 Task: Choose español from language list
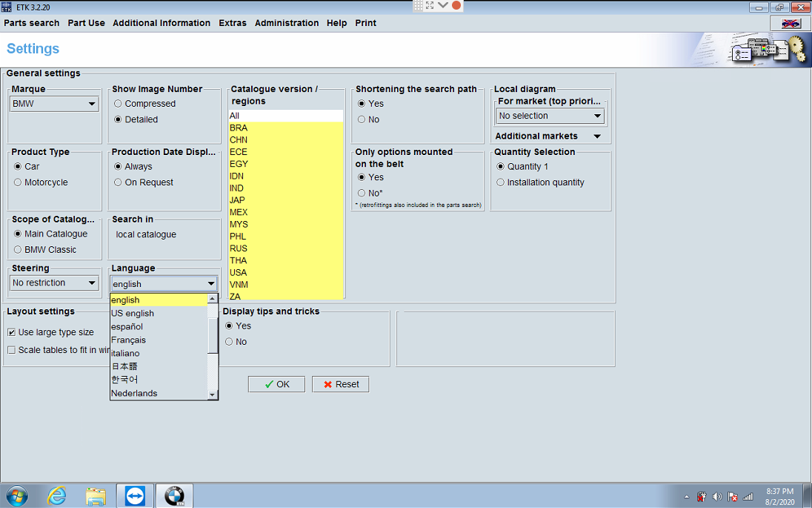(159, 326)
